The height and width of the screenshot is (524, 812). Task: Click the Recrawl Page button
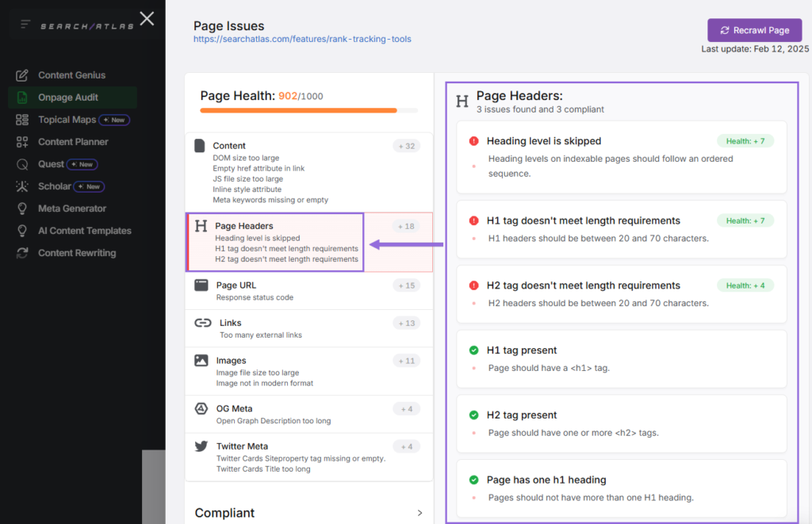[755, 31]
